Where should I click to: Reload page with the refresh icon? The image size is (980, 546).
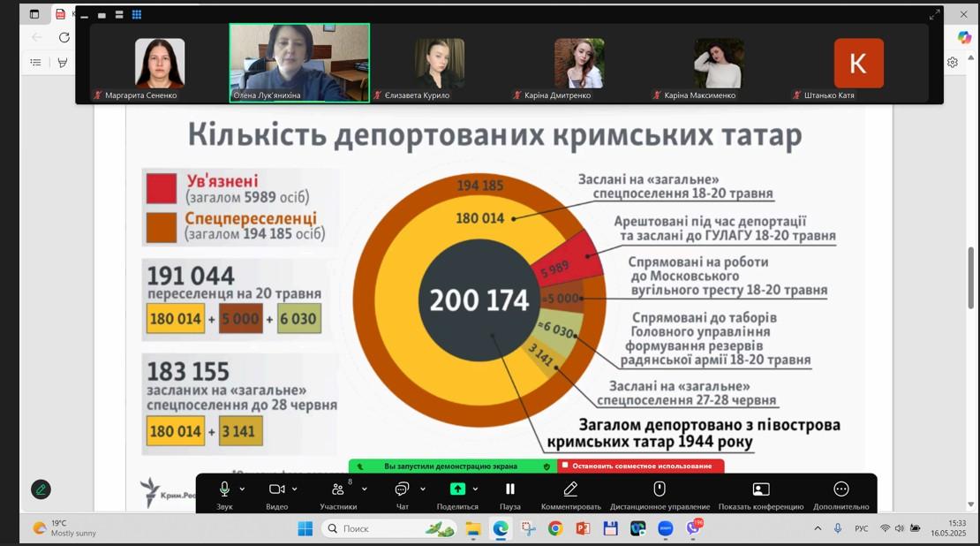click(x=64, y=37)
